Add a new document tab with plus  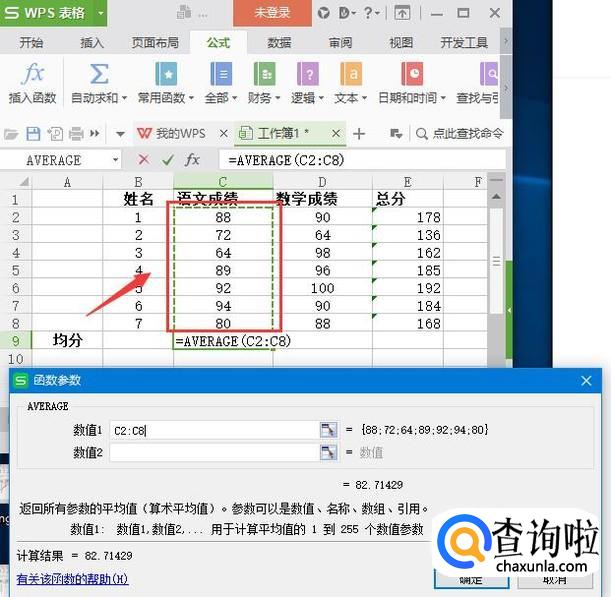pyautogui.click(x=359, y=134)
